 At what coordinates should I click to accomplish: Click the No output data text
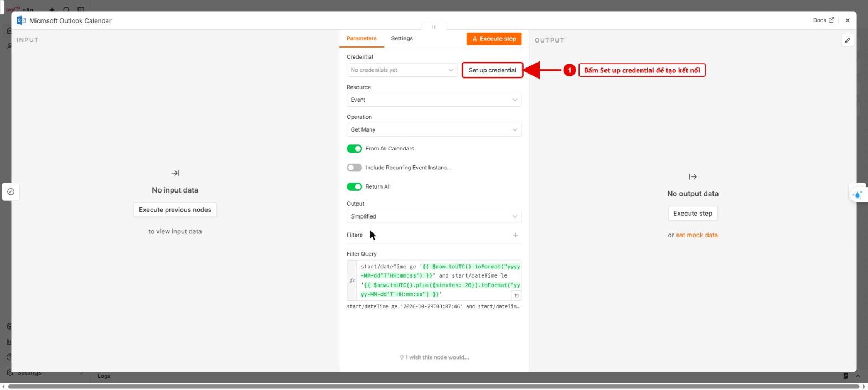693,194
